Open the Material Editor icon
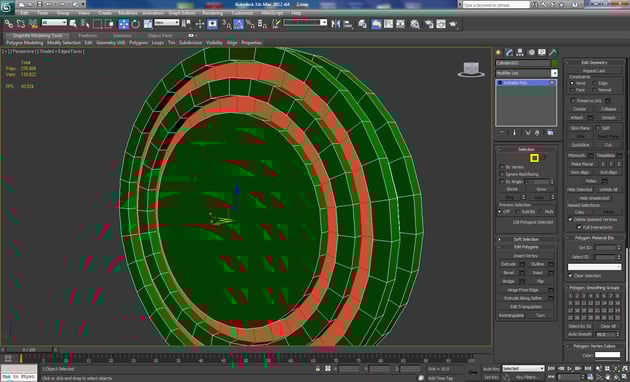 point(415,24)
